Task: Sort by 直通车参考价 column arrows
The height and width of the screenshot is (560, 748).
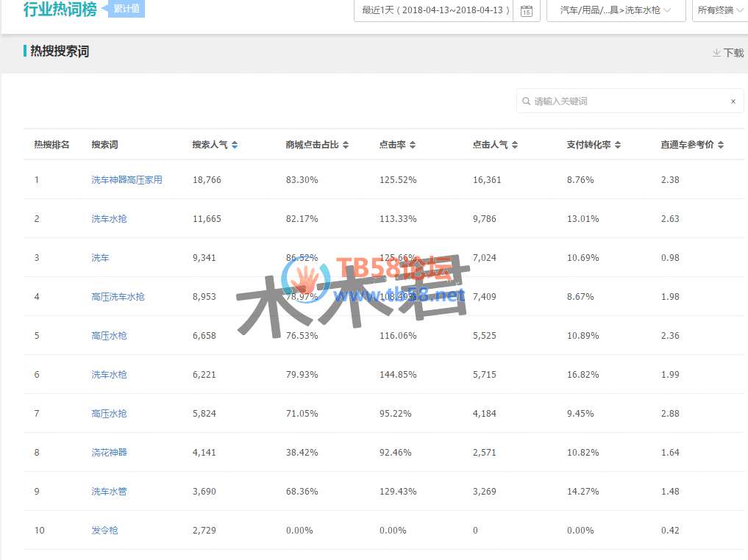Action: click(721, 146)
